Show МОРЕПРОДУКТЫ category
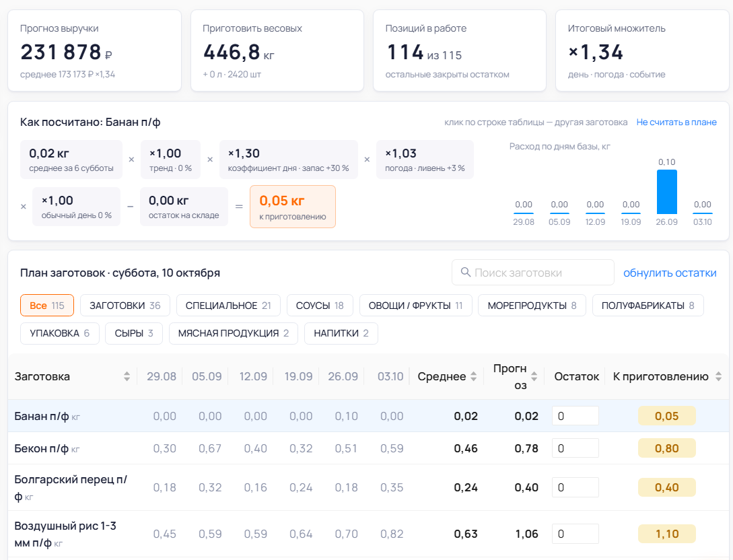Screen dimensions: 733x560 coord(532,306)
